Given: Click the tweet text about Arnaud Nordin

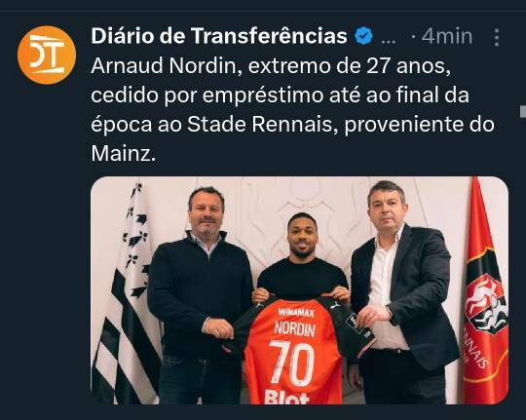Looking at the screenshot, I should click(x=292, y=109).
